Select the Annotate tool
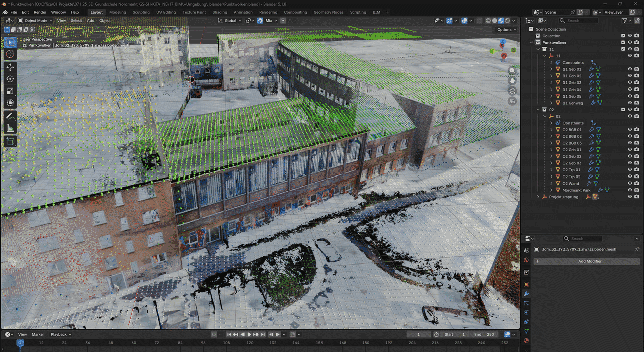644x352 pixels. 10,116
